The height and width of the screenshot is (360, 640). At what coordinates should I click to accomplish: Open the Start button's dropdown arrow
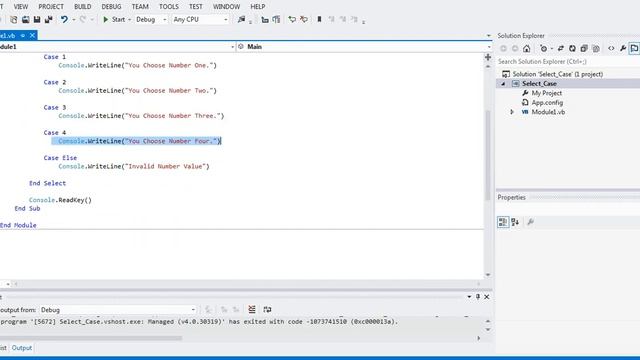pos(129,20)
